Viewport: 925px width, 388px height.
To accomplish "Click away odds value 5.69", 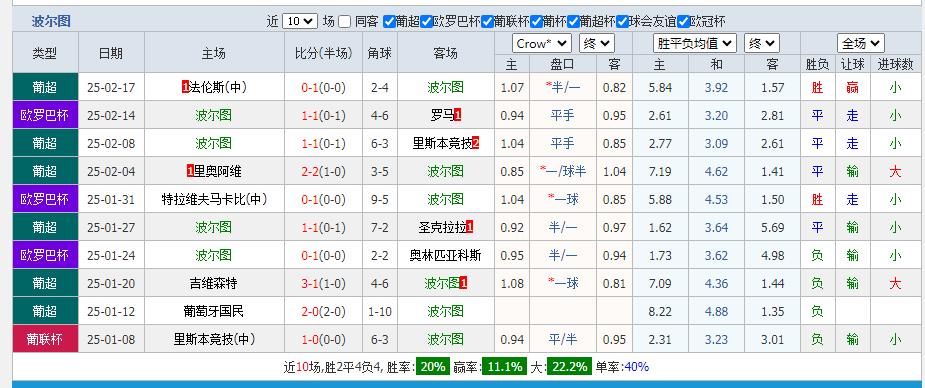I will coord(772,228).
